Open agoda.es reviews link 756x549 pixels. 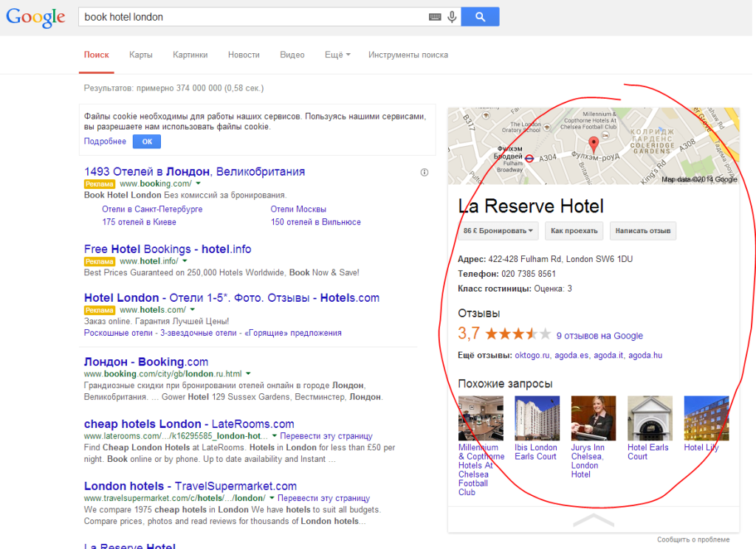coord(571,355)
